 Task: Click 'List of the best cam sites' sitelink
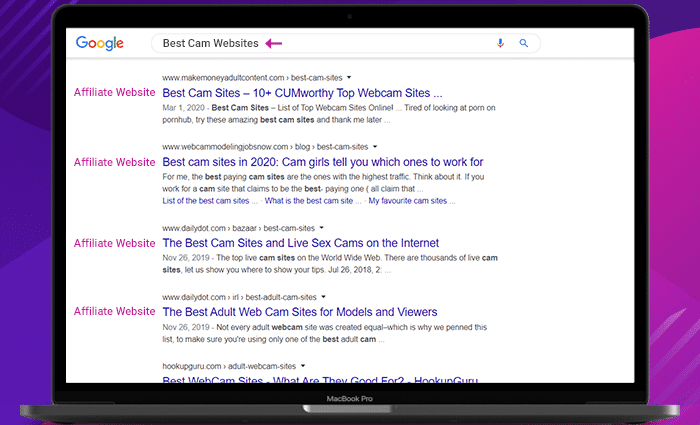tap(218, 201)
